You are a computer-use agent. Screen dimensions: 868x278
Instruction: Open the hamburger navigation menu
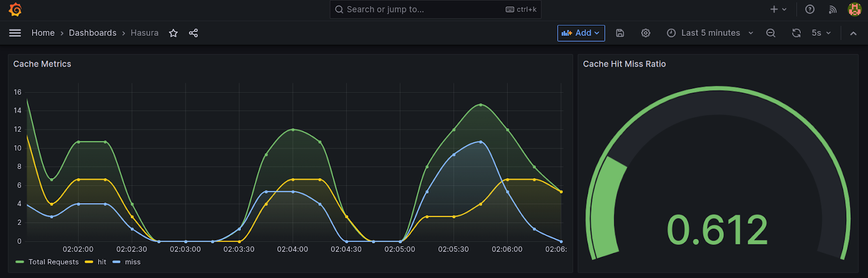click(x=15, y=33)
